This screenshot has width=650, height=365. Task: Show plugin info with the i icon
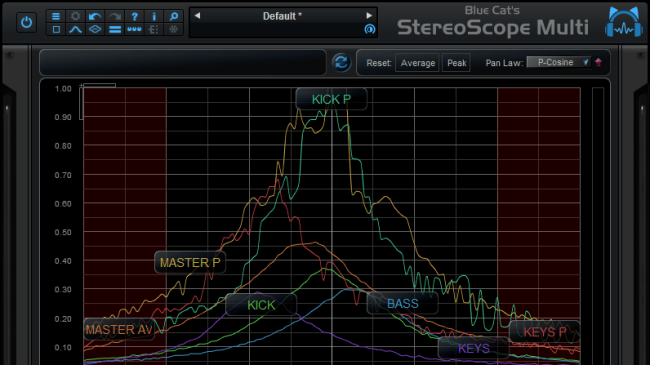(x=154, y=16)
